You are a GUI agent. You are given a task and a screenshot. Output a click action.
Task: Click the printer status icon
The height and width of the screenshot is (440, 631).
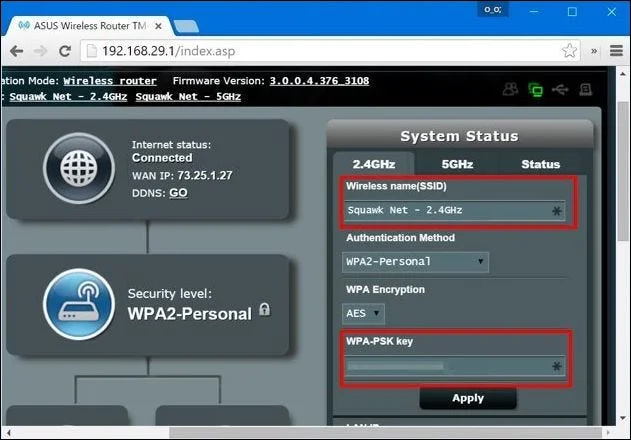(x=586, y=89)
